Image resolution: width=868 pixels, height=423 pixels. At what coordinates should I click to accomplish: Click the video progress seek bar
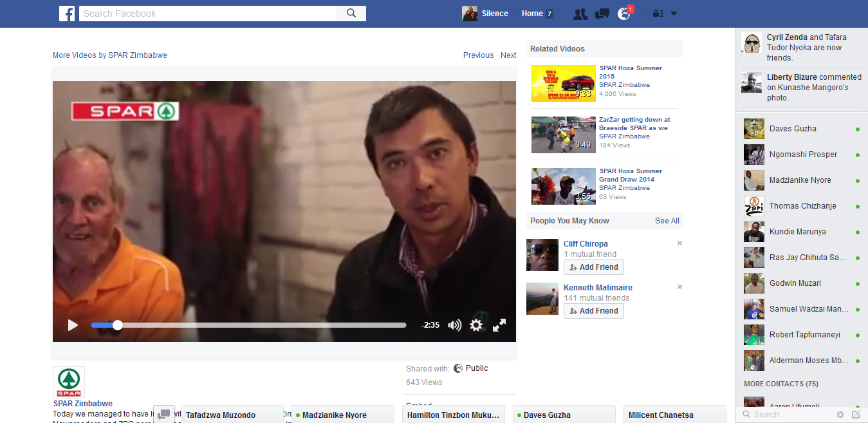tap(257, 325)
